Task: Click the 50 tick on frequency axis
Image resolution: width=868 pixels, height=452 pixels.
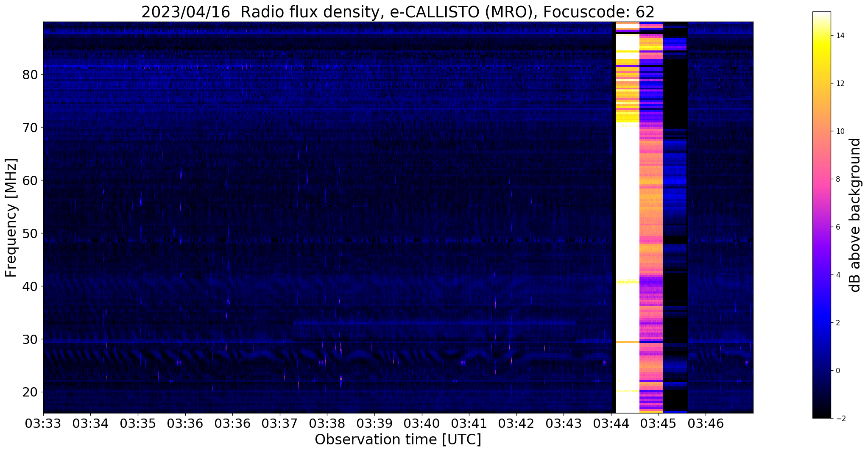Action: coord(30,234)
